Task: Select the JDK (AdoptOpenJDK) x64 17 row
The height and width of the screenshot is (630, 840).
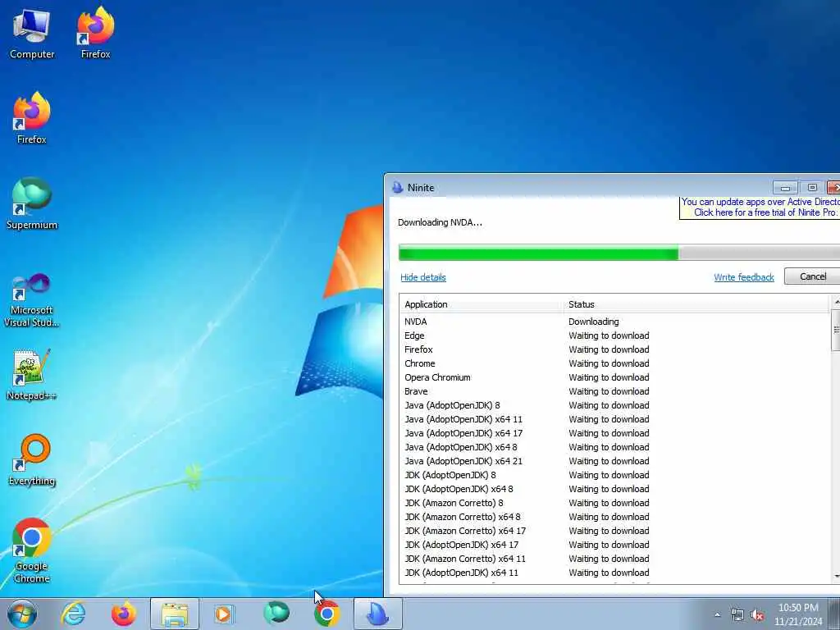Action: pos(614,545)
